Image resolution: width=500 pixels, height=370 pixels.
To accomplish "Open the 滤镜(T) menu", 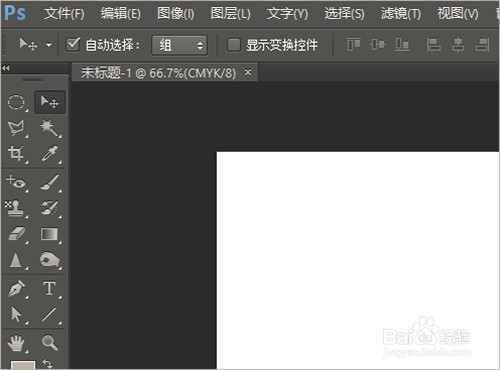I will [401, 14].
